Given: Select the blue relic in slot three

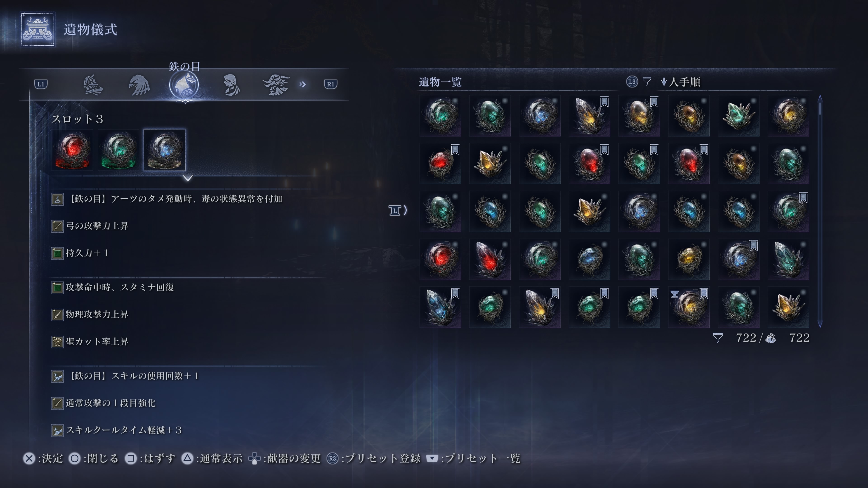Looking at the screenshot, I should tap(164, 150).
